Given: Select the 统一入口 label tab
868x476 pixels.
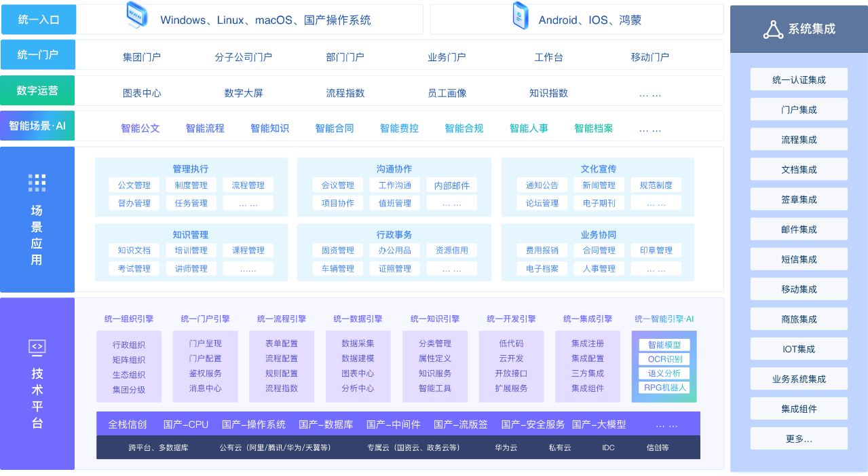Looking at the screenshot, I should click(x=38, y=20).
